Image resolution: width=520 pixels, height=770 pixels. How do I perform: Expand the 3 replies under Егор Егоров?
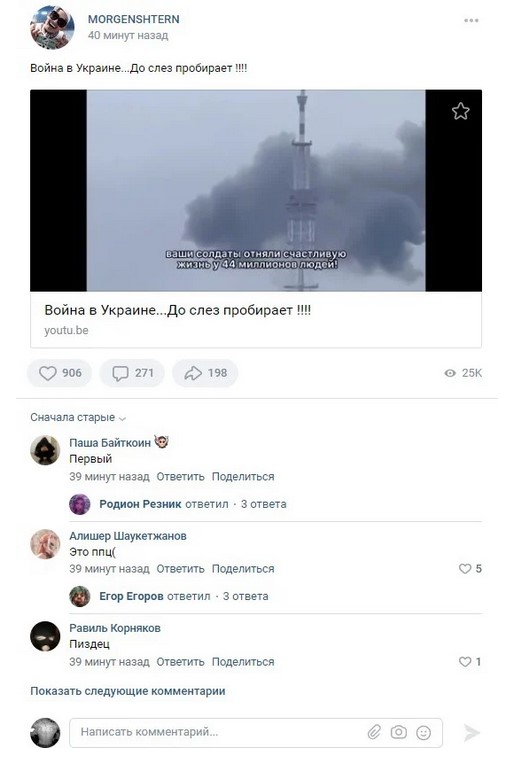246,596
